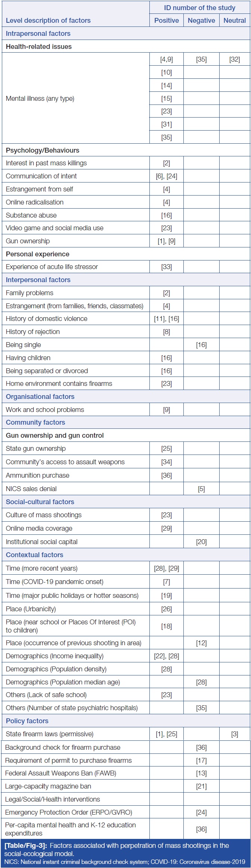
Task: Click the Negative column header
Action: pyautogui.click(x=201, y=21)
